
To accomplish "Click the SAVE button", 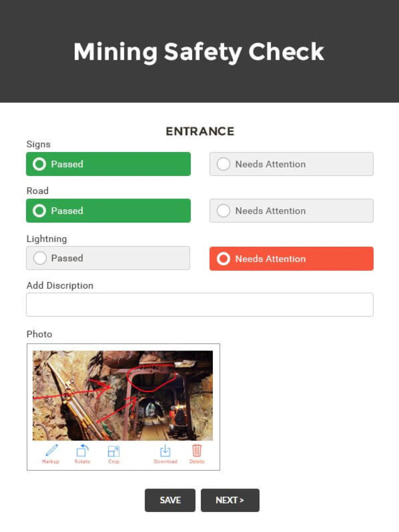I will [170, 500].
